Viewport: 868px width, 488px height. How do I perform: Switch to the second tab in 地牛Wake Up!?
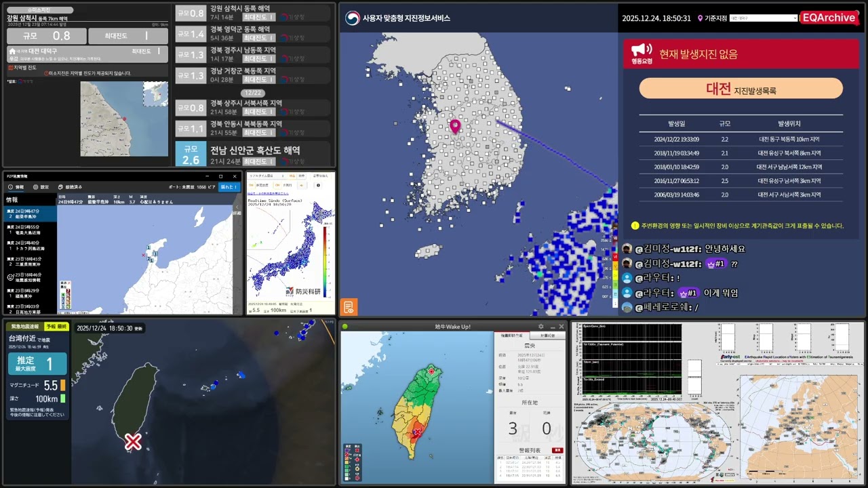(x=547, y=335)
